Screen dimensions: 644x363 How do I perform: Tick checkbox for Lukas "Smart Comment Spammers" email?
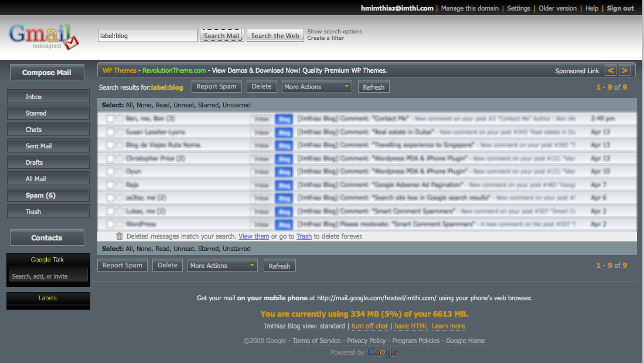click(110, 211)
